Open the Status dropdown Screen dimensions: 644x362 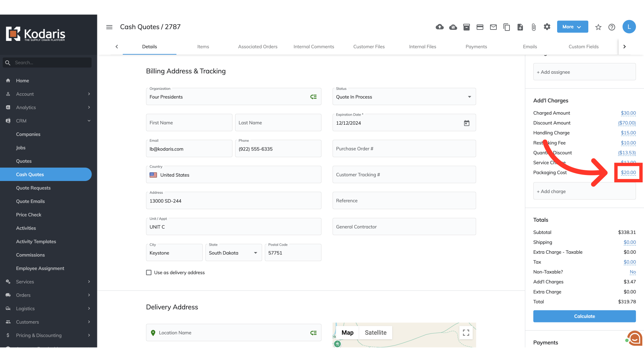click(x=404, y=97)
